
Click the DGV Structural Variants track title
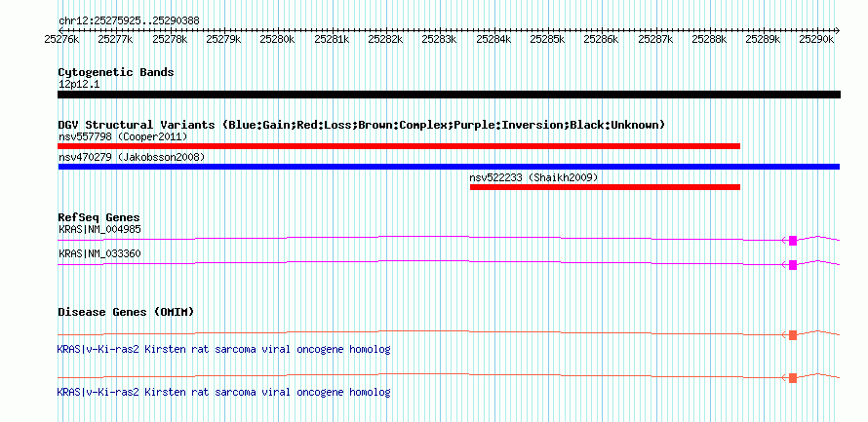click(362, 125)
